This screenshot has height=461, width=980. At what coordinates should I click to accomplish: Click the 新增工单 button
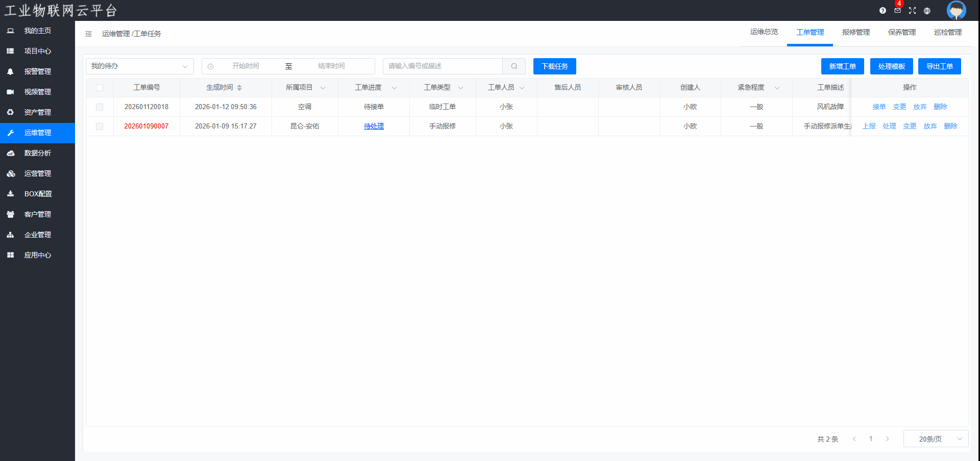(x=842, y=66)
